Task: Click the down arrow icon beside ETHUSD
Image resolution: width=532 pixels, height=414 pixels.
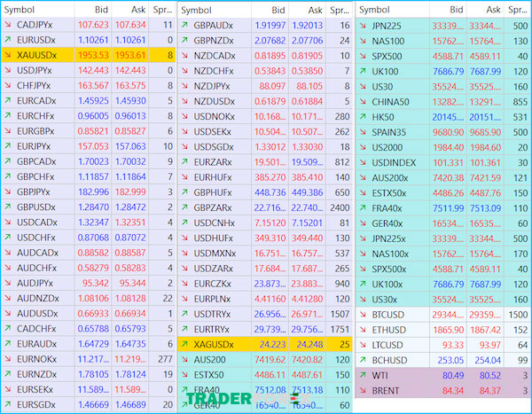Action: click(x=363, y=330)
